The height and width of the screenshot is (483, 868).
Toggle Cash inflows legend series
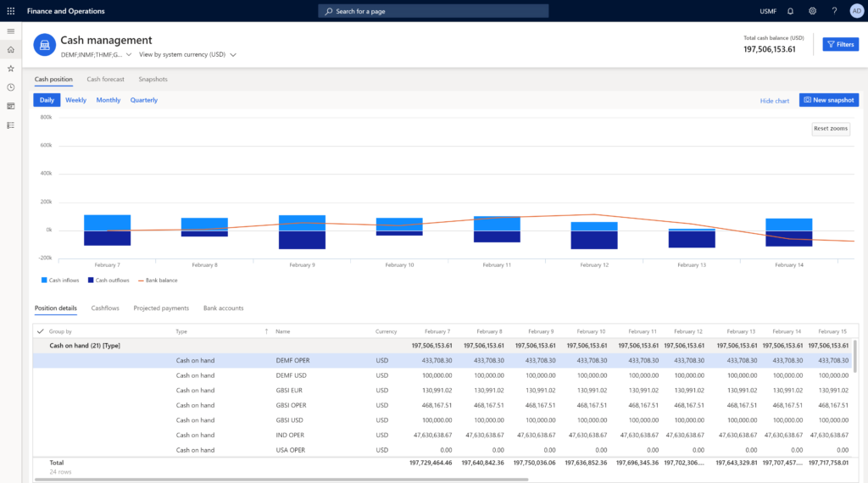(63, 280)
